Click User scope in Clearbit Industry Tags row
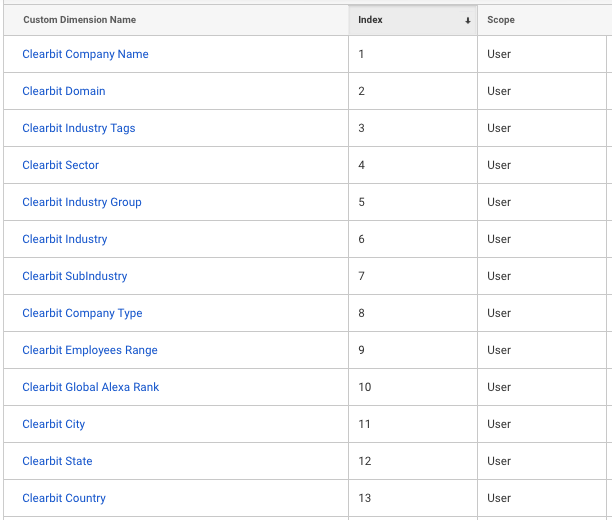Screen dimensions: 612x520 pyautogui.click(x=499, y=128)
